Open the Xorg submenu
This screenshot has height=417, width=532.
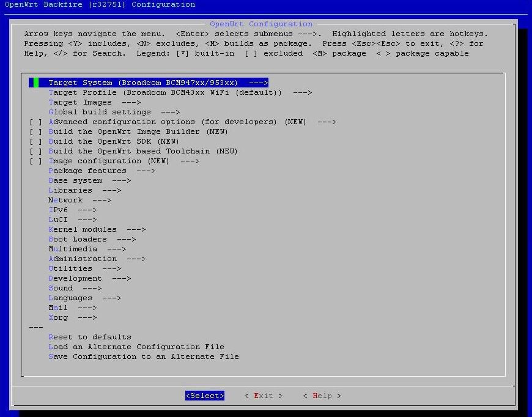72,317
